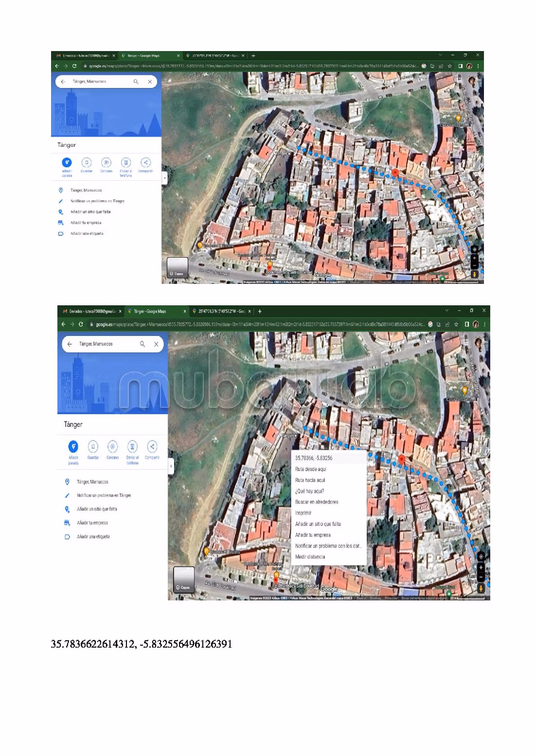Open Chrome three-dot menu in upper screenshot
The height and width of the screenshot is (756, 535).
point(478,66)
